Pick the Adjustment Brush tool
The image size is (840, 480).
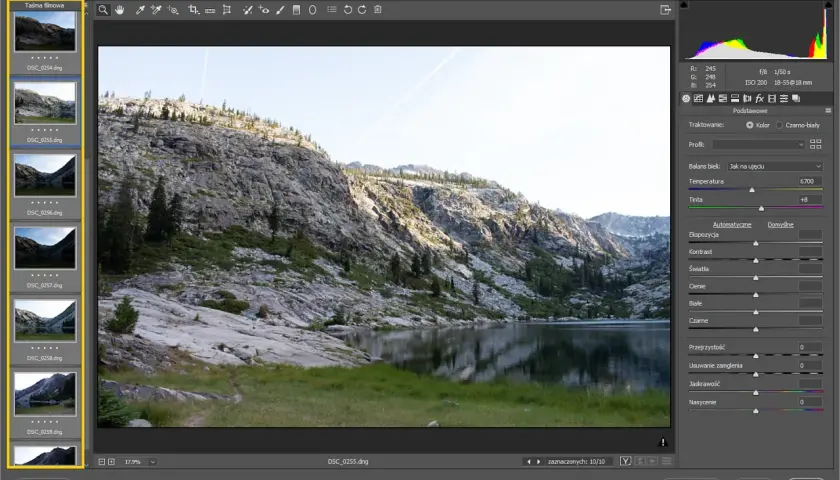pos(280,10)
